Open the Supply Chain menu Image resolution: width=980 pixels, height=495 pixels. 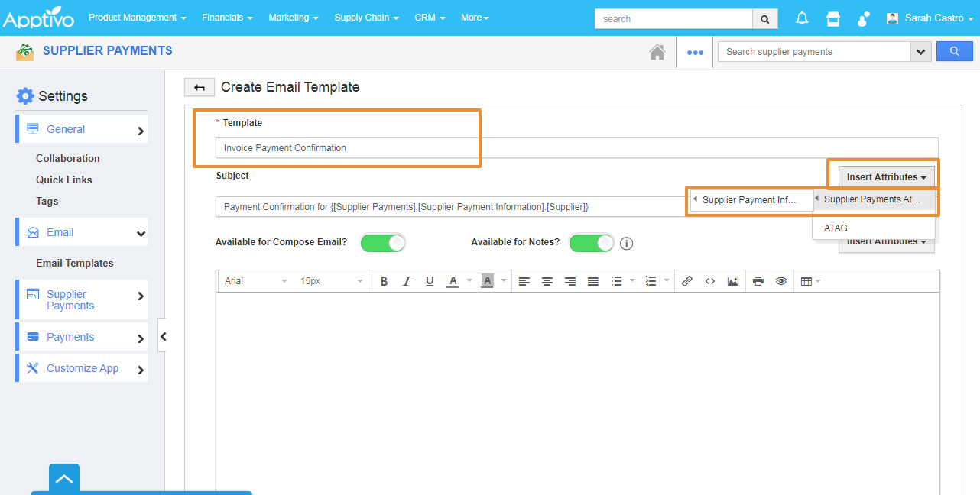(366, 18)
